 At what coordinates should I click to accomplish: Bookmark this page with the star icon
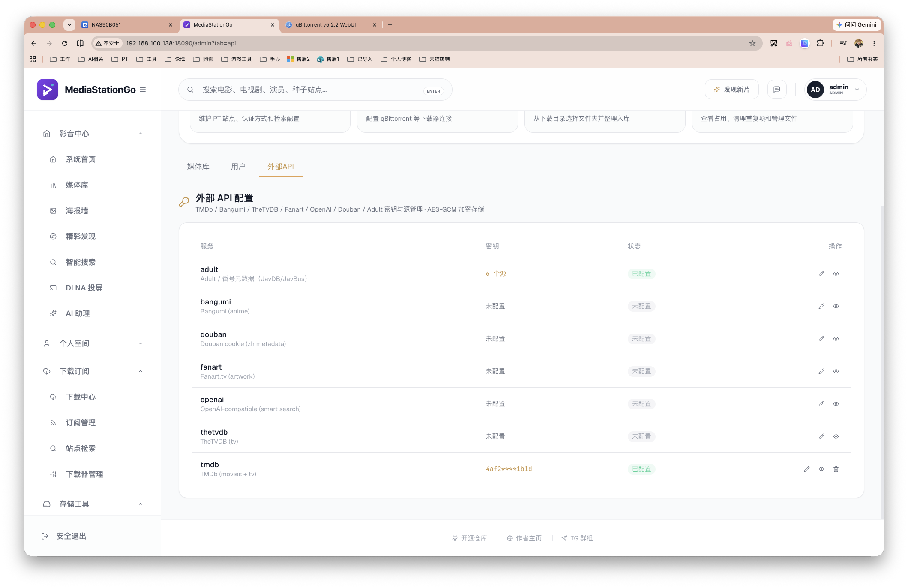[752, 43]
